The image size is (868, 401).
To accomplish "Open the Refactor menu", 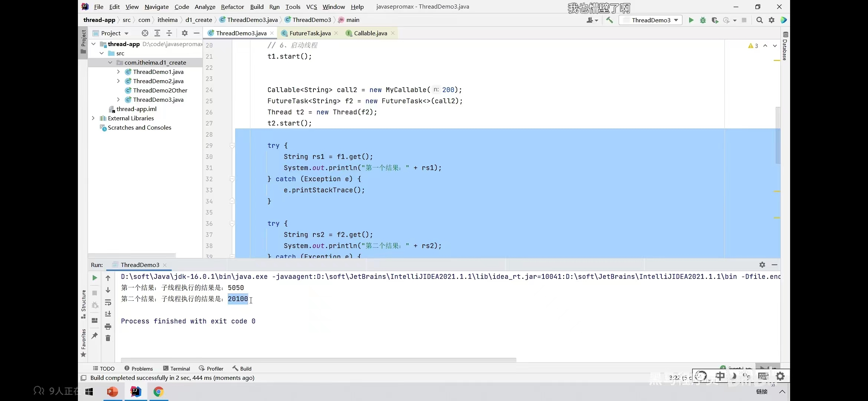I will (232, 7).
